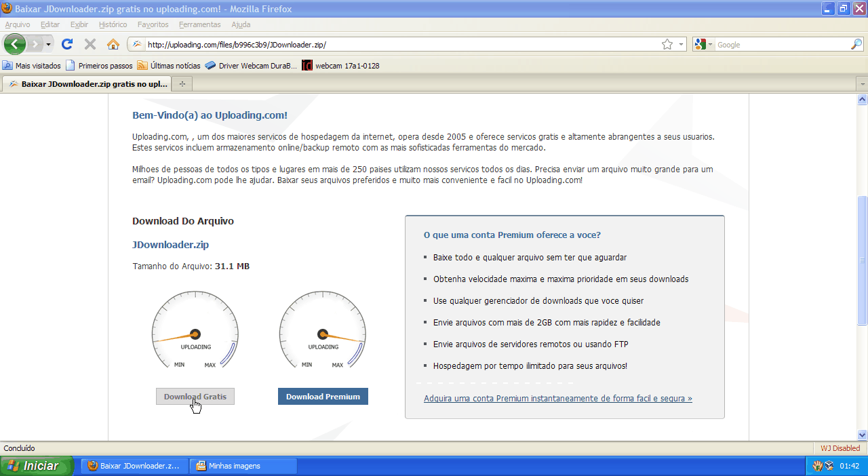The width and height of the screenshot is (868, 476).
Task: Open the Favoritos menu
Action: [x=153, y=24]
